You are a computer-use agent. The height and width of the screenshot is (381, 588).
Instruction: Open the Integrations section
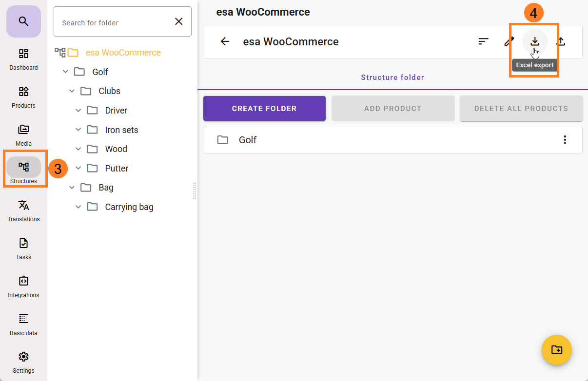(23, 287)
